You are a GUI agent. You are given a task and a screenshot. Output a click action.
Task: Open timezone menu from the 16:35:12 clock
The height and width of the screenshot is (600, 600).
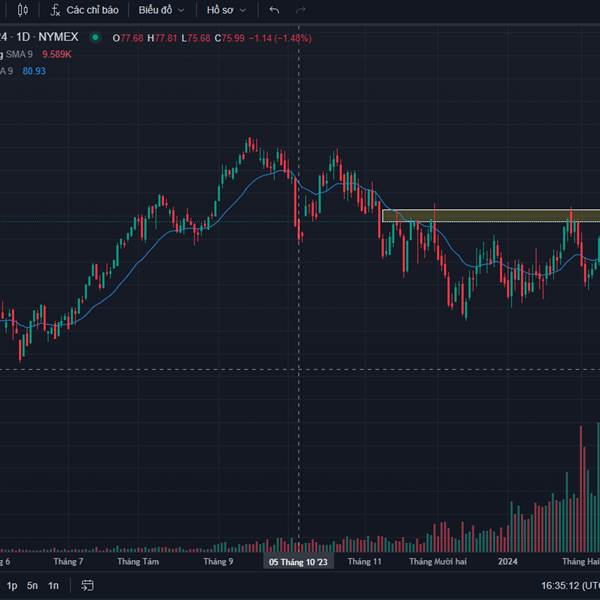pos(568,585)
